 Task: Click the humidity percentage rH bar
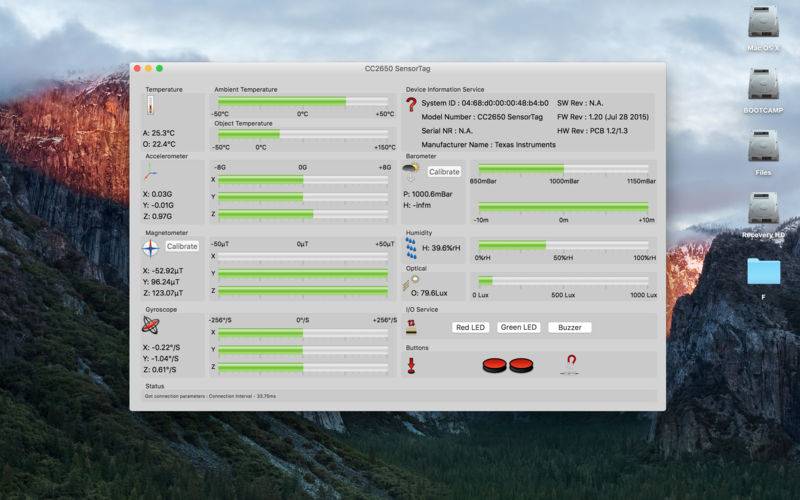563,245
